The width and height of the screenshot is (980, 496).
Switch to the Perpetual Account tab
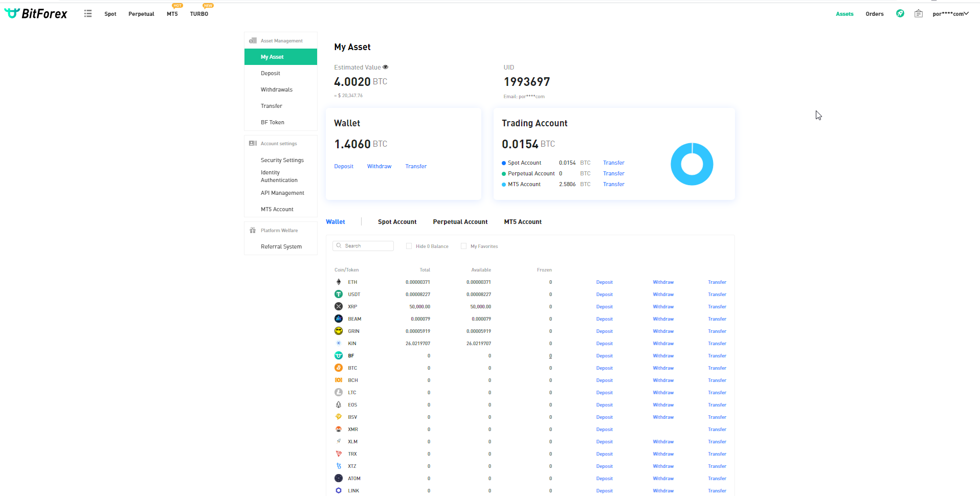coord(460,221)
